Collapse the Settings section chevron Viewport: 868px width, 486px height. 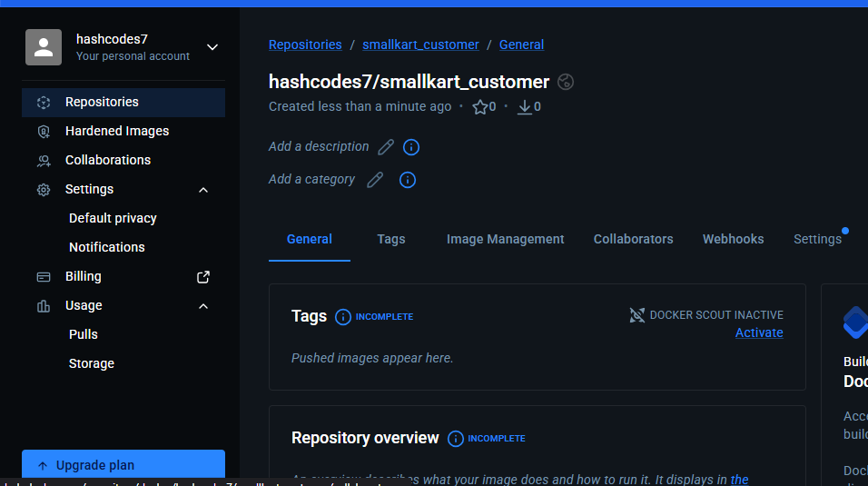pos(203,190)
